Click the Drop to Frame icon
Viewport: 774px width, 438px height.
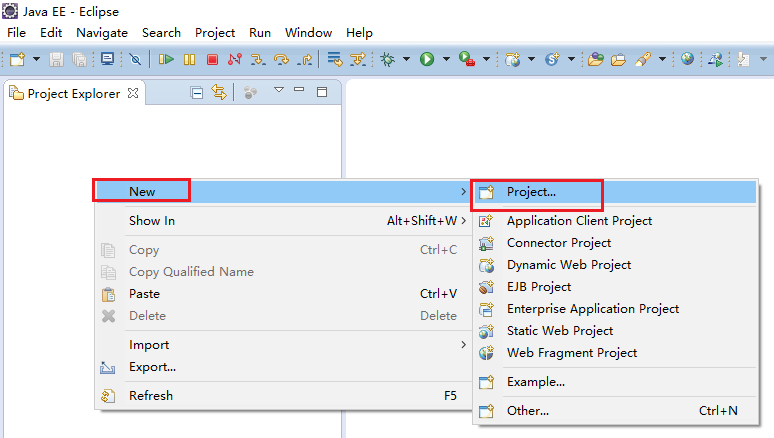click(x=335, y=59)
